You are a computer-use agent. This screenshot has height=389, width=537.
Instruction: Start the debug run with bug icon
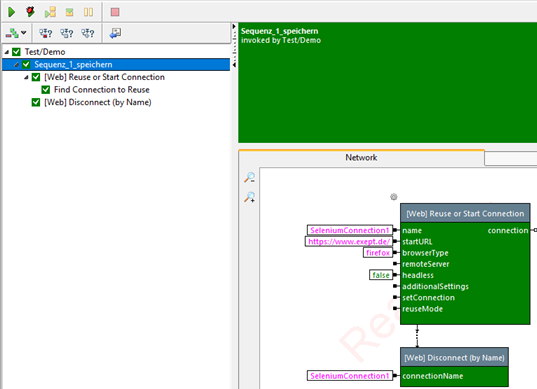coord(30,12)
